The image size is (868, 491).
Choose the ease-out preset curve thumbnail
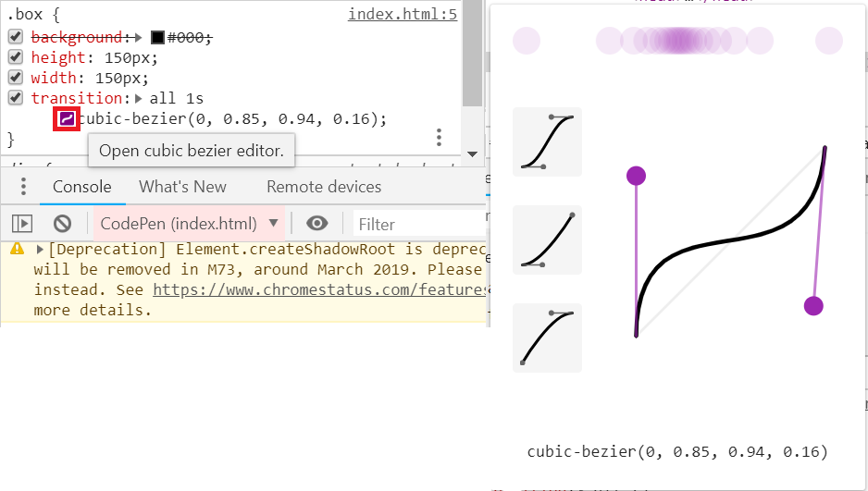tap(547, 338)
